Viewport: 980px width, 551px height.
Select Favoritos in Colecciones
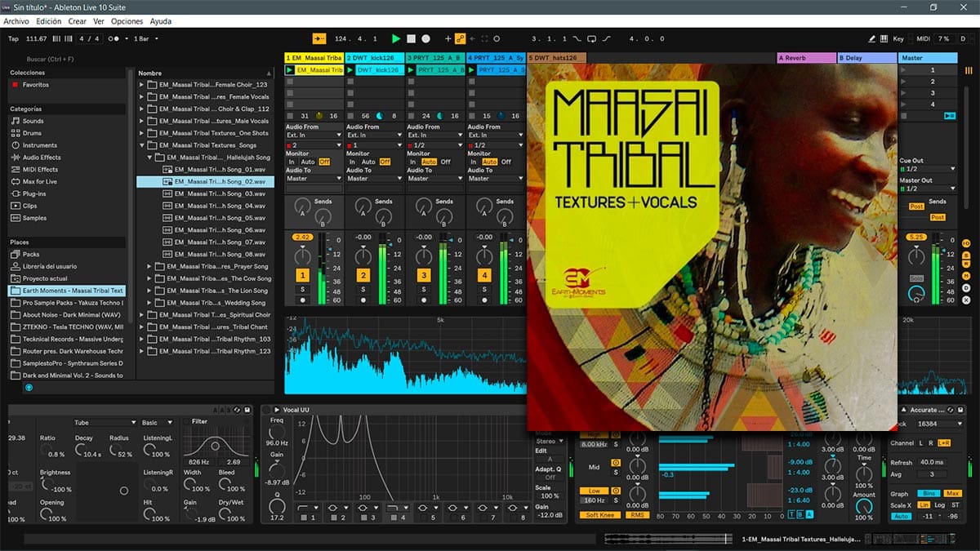[x=35, y=85]
